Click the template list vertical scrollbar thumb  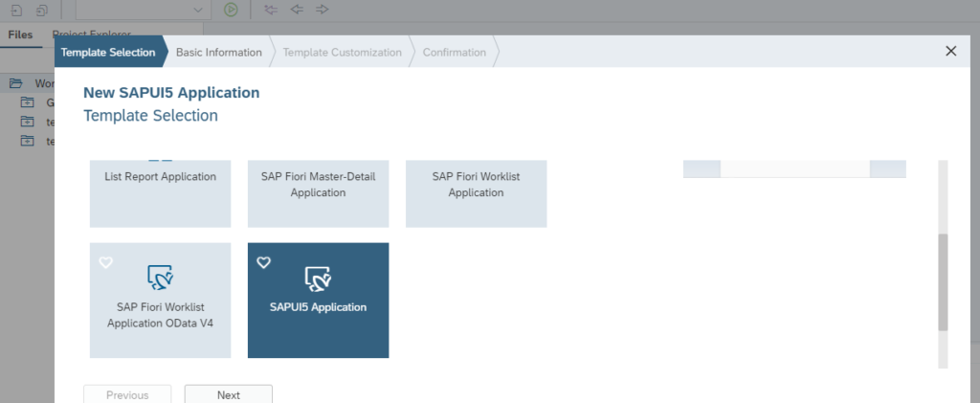point(943,282)
